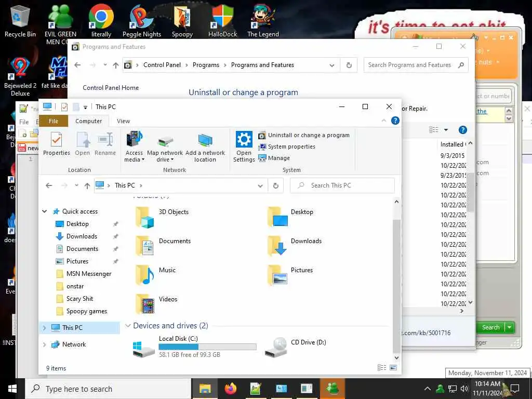This screenshot has width=532, height=399.
Task: Select the Videos folder
Action: (156, 304)
